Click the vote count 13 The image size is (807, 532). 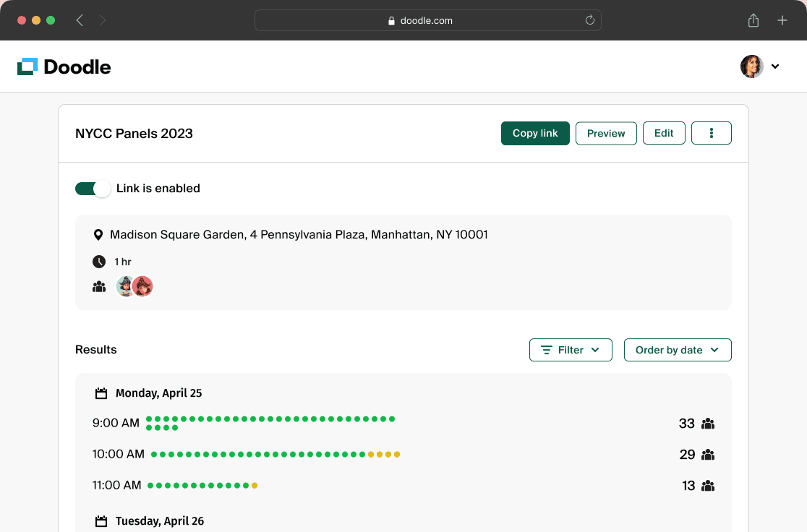(x=688, y=486)
